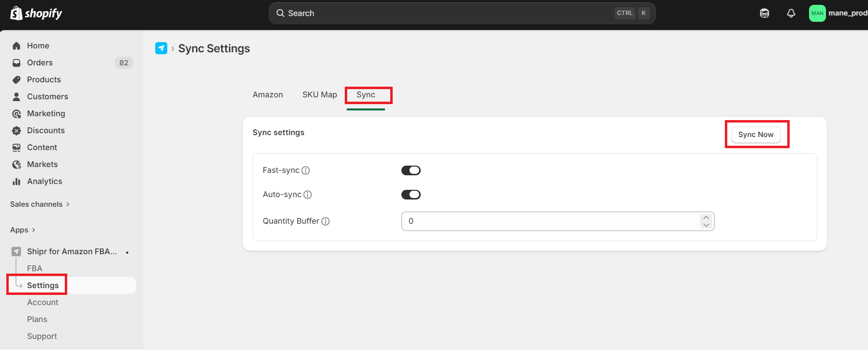This screenshot has width=868, height=353.
Task: Click the Sync Settings page title
Action: pos(214,48)
